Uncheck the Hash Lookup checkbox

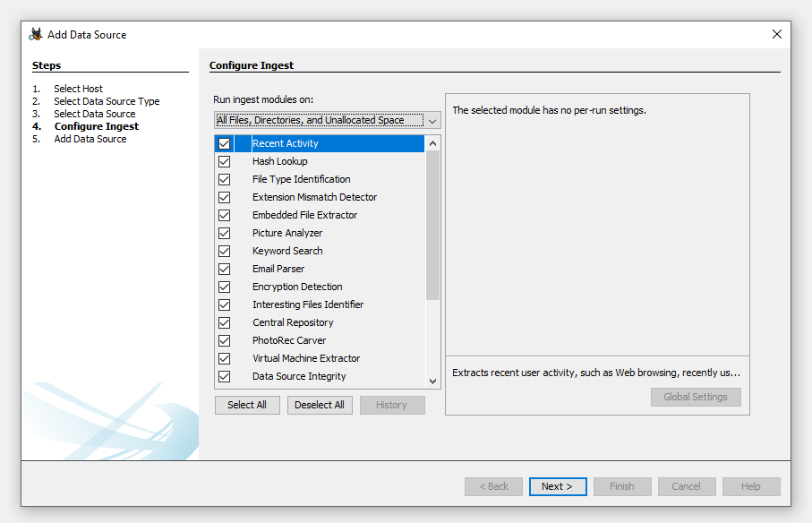(x=224, y=161)
